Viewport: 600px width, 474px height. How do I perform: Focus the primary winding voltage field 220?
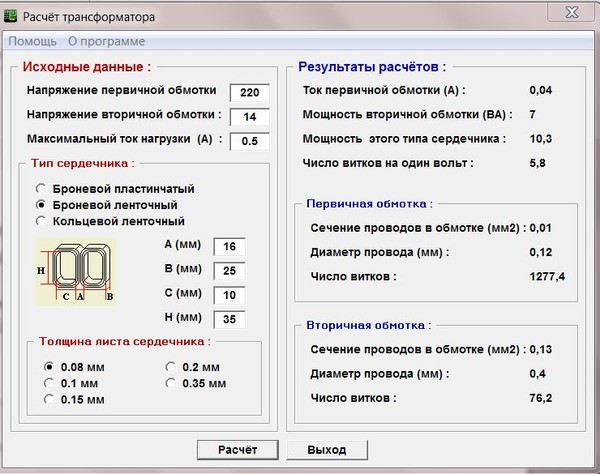249,93
